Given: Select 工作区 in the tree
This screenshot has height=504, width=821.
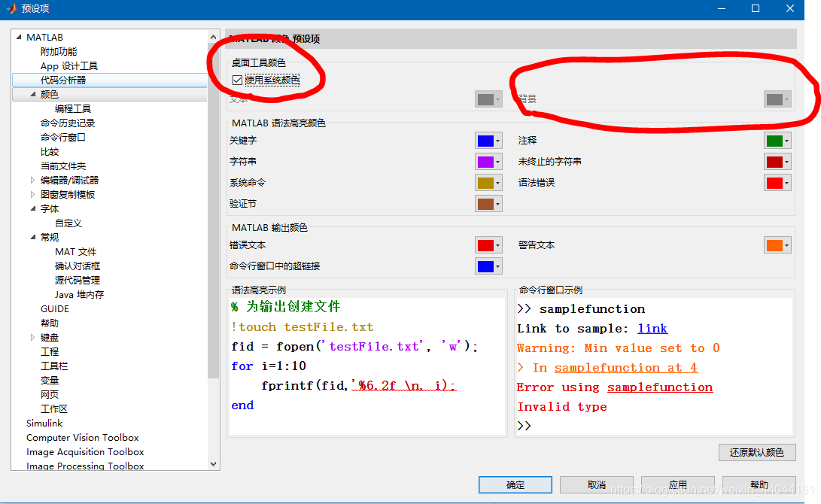Looking at the screenshot, I should (x=54, y=409).
